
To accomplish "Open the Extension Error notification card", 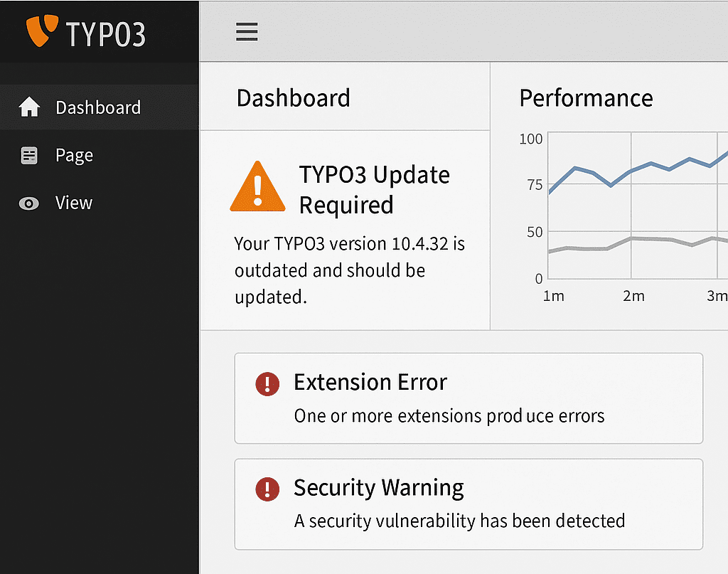I will [469, 398].
